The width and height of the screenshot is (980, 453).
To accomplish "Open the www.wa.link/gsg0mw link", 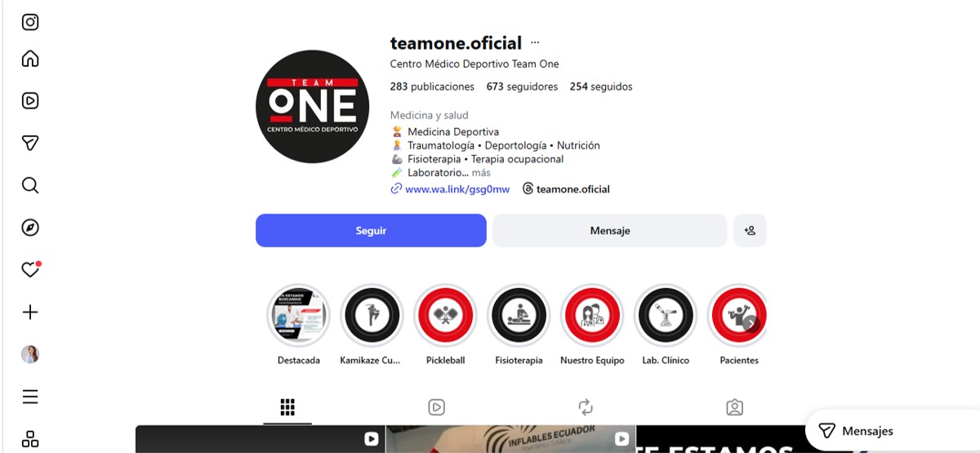I will 457,189.
